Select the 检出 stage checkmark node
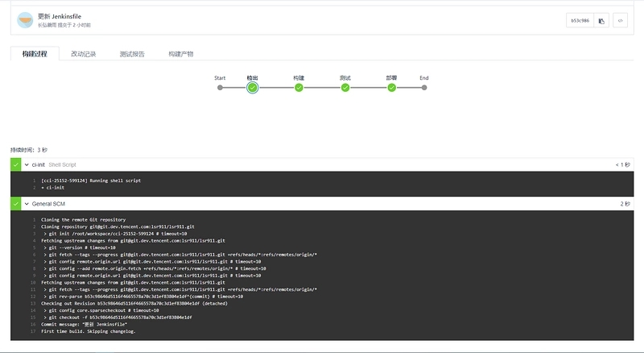Viewport: 644px width, 353px height. click(253, 88)
